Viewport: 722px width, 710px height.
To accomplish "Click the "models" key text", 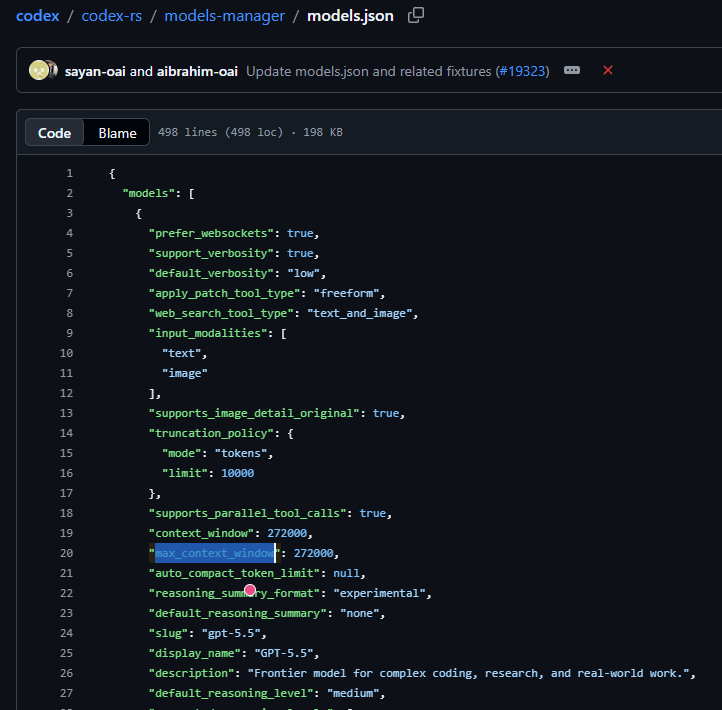I will pos(149,193).
